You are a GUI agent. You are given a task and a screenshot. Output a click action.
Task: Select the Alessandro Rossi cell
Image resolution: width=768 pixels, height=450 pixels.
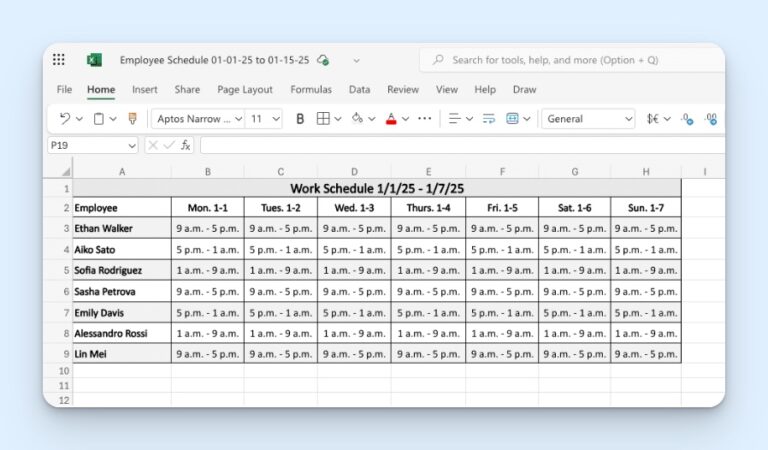click(122, 333)
